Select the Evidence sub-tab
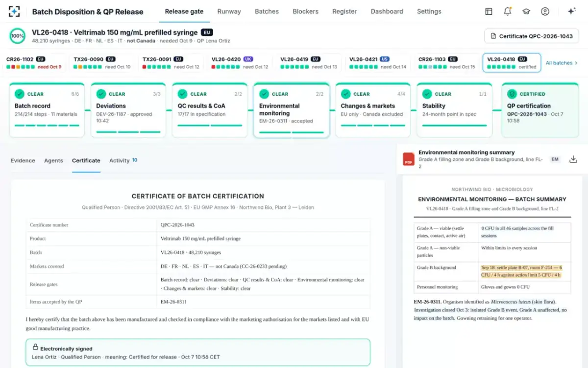588x368 pixels. pos(23,160)
